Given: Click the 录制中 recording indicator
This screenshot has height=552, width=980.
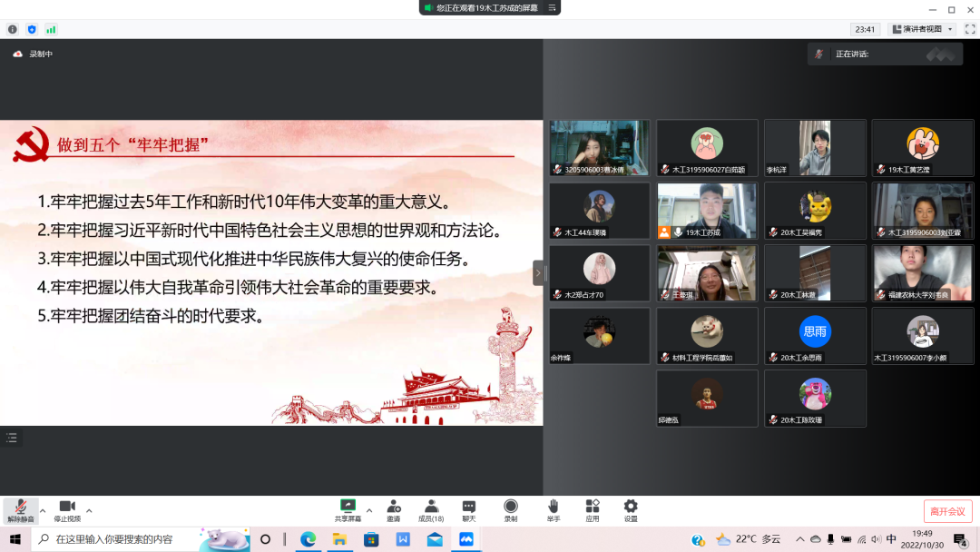Looking at the screenshot, I should click(x=33, y=53).
